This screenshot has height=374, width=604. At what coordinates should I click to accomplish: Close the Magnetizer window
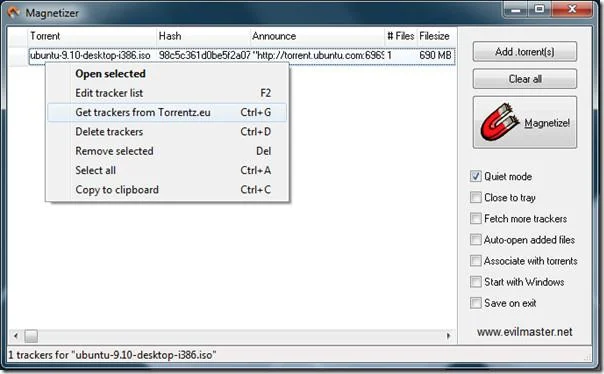[x=572, y=9]
